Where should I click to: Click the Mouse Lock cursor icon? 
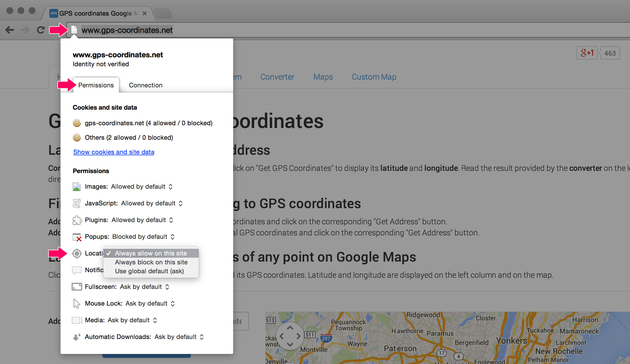point(76,304)
